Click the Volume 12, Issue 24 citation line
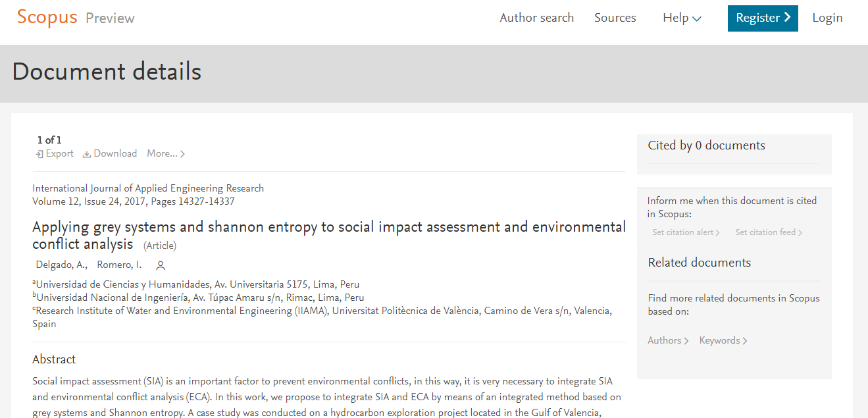The image size is (868, 418). [x=134, y=201]
